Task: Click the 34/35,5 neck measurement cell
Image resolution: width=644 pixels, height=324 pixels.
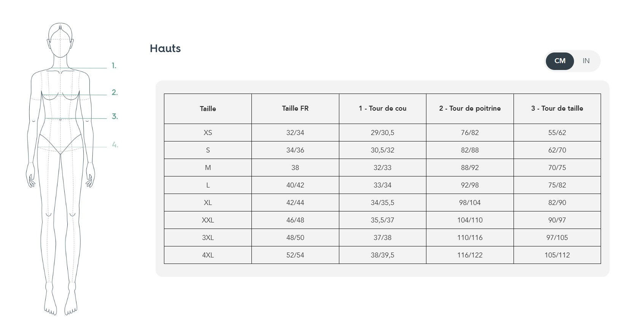Action: [383, 203]
